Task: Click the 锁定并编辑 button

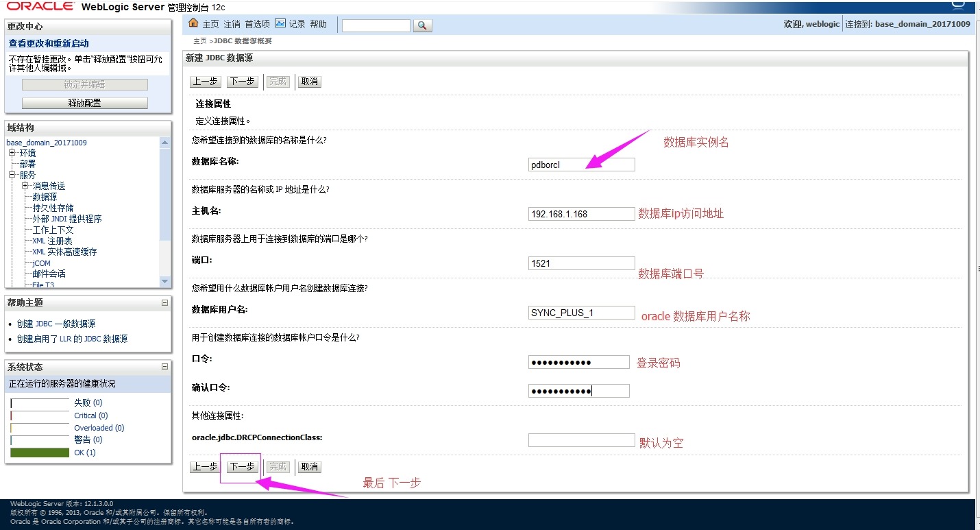Action: [x=85, y=84]
